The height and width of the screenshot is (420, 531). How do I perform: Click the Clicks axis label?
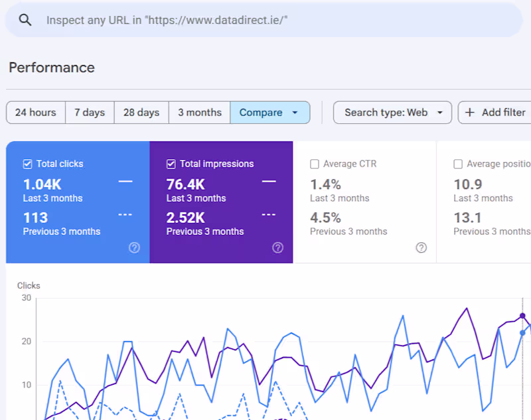coord(29,286)
